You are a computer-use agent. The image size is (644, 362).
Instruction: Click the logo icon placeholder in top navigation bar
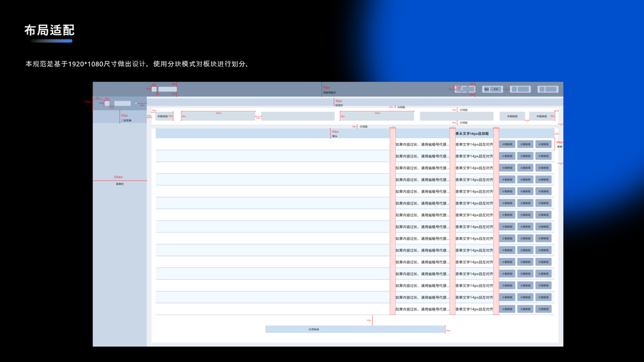[154, 89]
